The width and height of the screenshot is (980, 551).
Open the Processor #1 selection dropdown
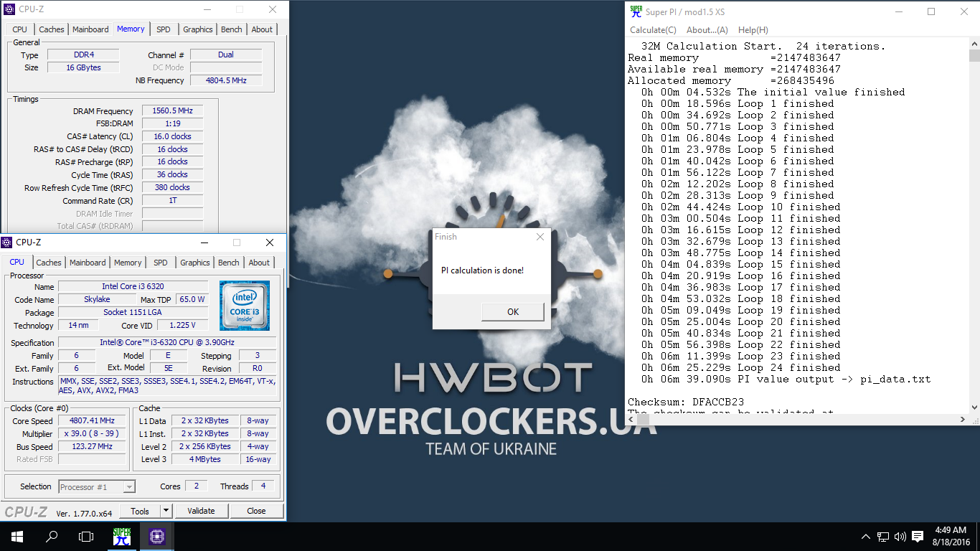(97, 487)
